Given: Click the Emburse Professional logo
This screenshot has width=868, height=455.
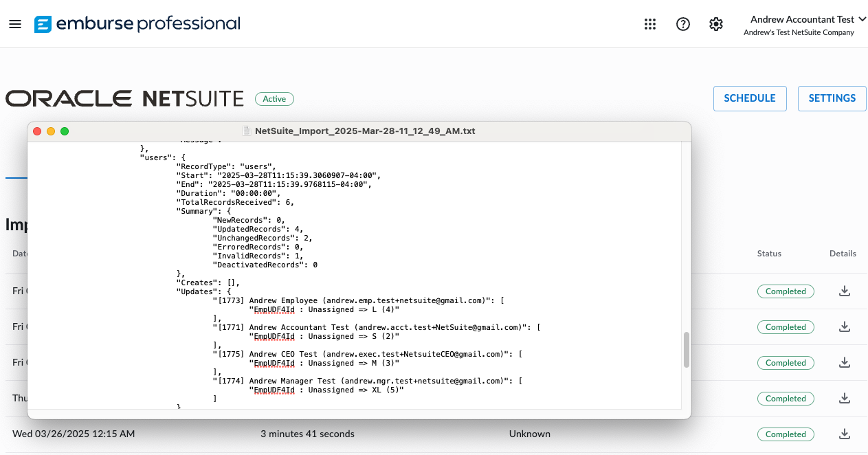Looking at the screenshot, I should point(137,24).
